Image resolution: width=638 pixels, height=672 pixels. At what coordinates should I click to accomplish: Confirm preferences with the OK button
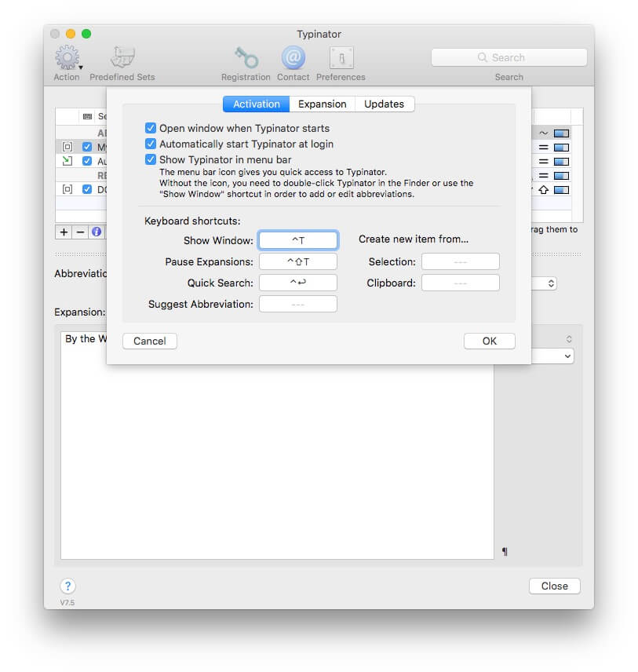pos(489,341)
